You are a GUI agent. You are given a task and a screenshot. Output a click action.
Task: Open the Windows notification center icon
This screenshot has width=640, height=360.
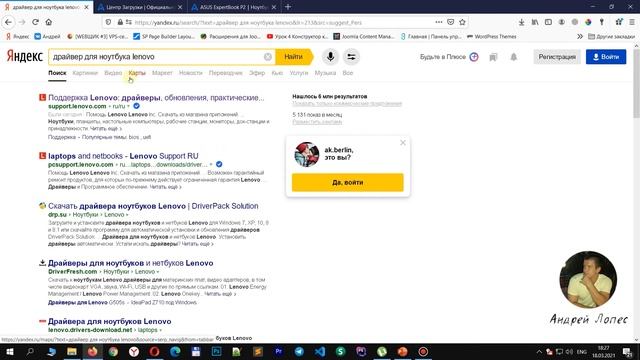click(x=628, y=352)
